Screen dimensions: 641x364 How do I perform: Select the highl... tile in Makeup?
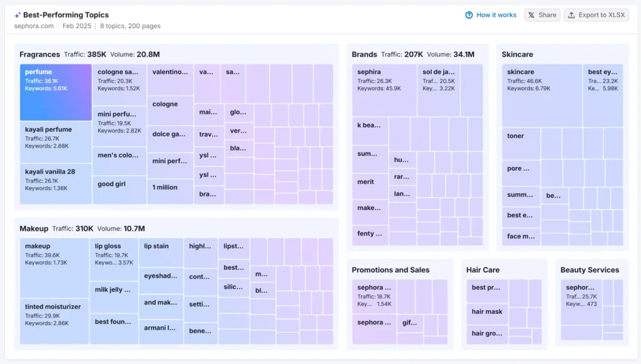201,253
